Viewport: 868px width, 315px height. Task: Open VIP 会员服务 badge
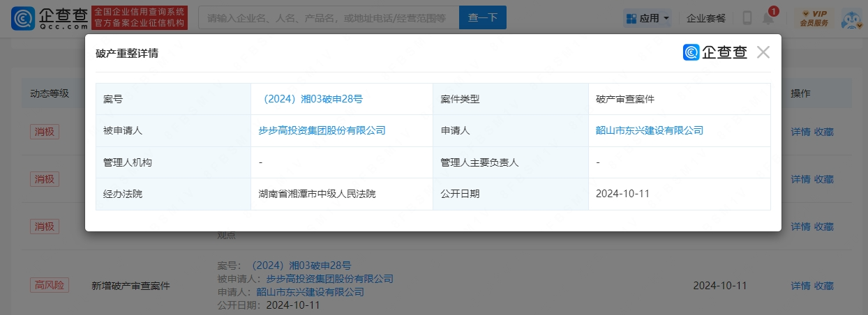pyautogui.click(x=814, y=18)
